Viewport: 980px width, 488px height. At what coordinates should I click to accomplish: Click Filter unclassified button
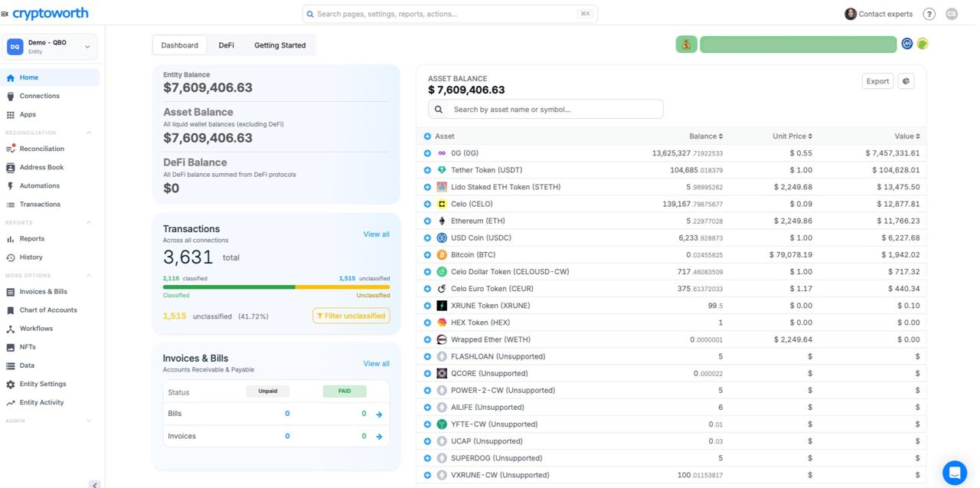[351, 316]
